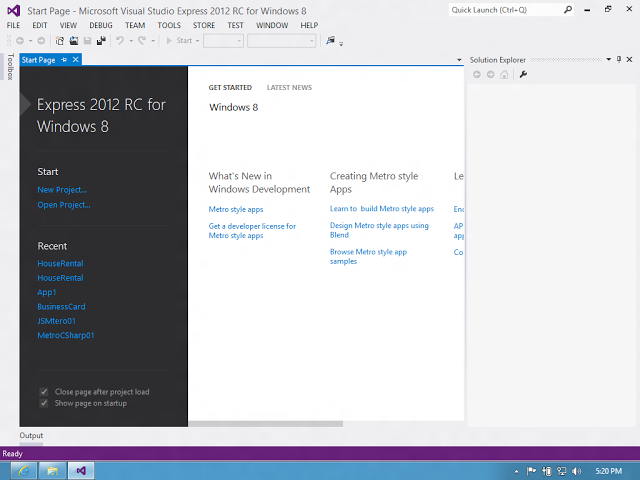The image size is (640, 480).
Task: Click the horizontal scrollbar thumb
Action: coord(265,424)
